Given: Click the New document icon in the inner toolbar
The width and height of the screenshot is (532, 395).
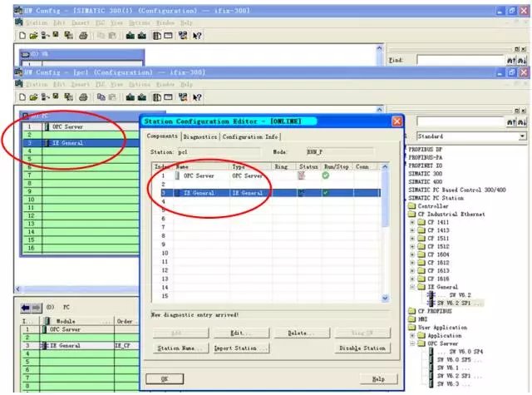Looking at the screenshot, I should (x=22, y=97).
